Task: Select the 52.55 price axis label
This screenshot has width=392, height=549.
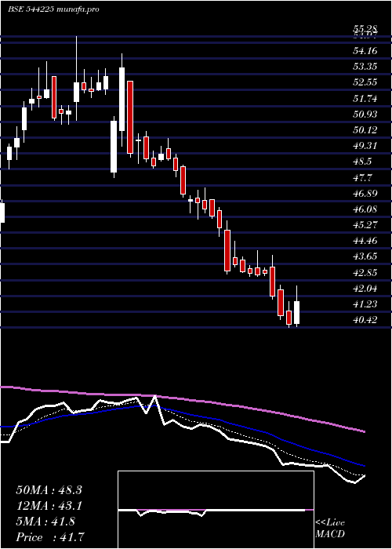Action: [x=365, y=82]
